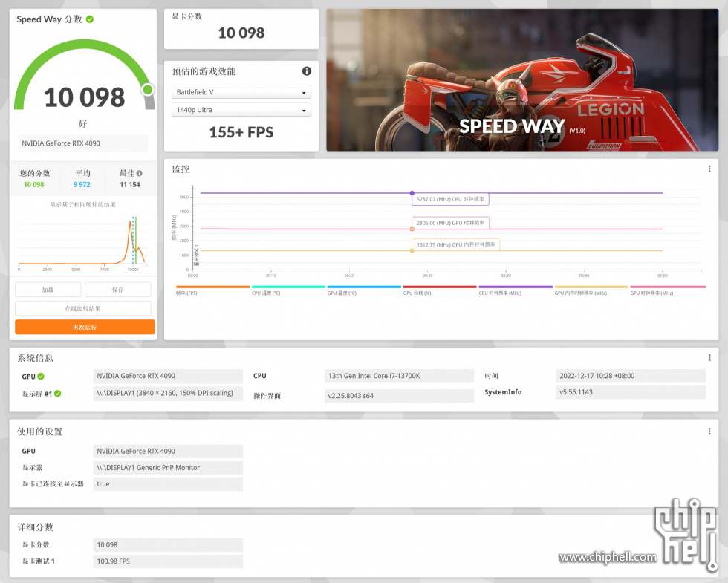Image resolution: width=728 pixels, height=583 pixels.
Task: Click the large 10 098 score inside the gauge
Action: [85, 97]
